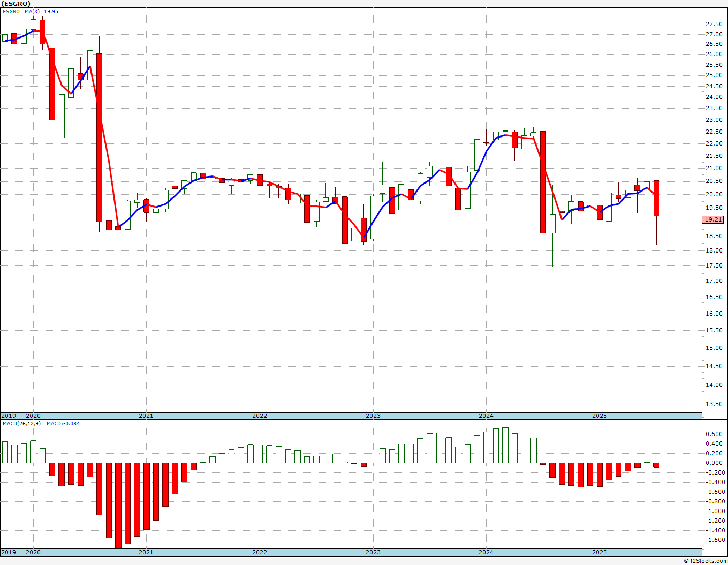Viewport: 728px width, 565px height.
Task: Select 2022 on the MACD panel time axis
Action: click(x=260, y=552)
